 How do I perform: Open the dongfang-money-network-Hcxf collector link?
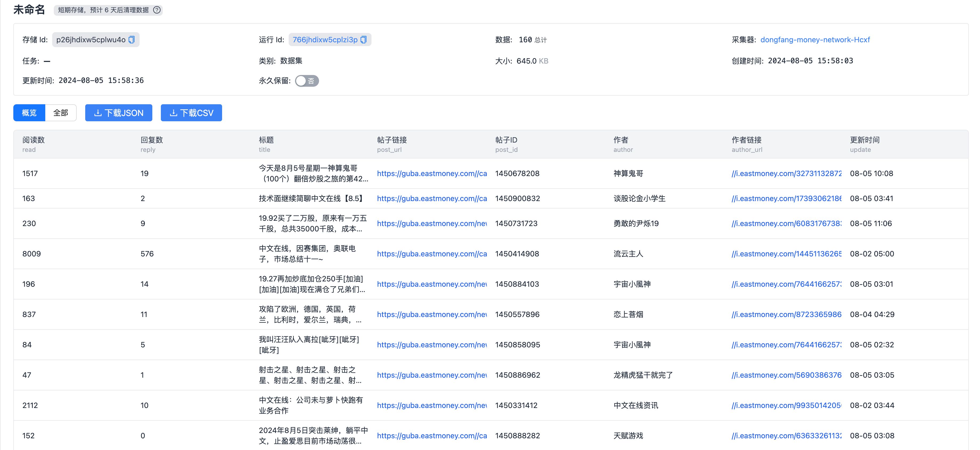tap(815, 40)
